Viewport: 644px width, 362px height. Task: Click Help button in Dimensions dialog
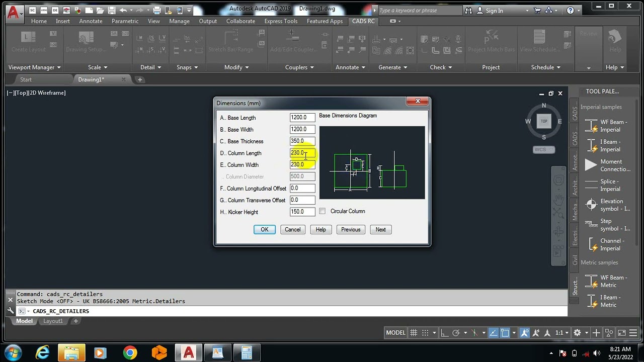click(x=321, y=230)
